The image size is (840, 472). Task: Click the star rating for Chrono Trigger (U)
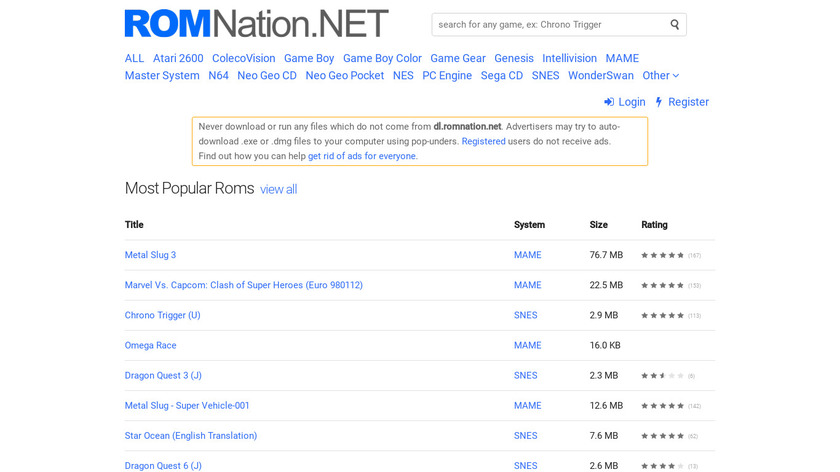pyautogui.click(x=663, y=316)
